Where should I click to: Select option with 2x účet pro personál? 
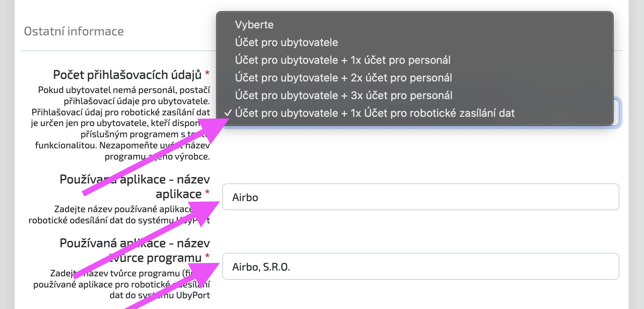[x=414, y=78]
